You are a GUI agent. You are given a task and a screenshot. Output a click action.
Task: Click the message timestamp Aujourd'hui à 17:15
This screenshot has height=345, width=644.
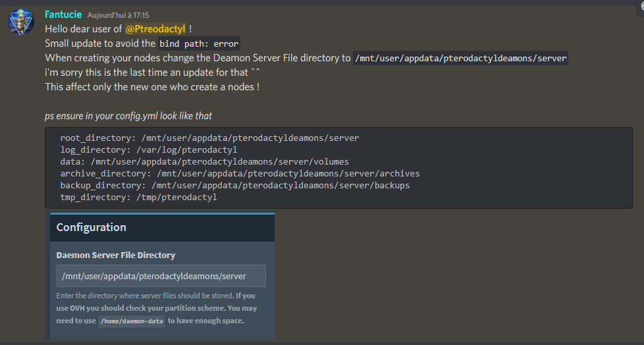(119, 15)
